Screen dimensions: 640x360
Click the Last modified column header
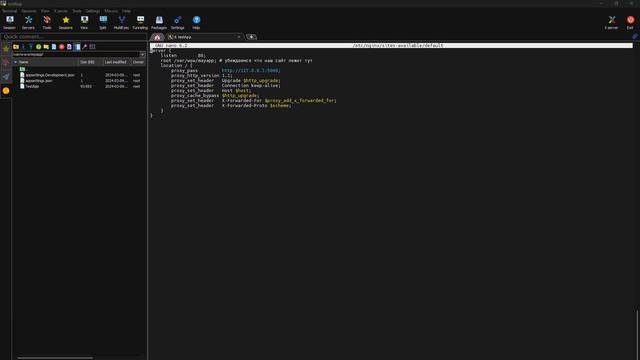117,62
